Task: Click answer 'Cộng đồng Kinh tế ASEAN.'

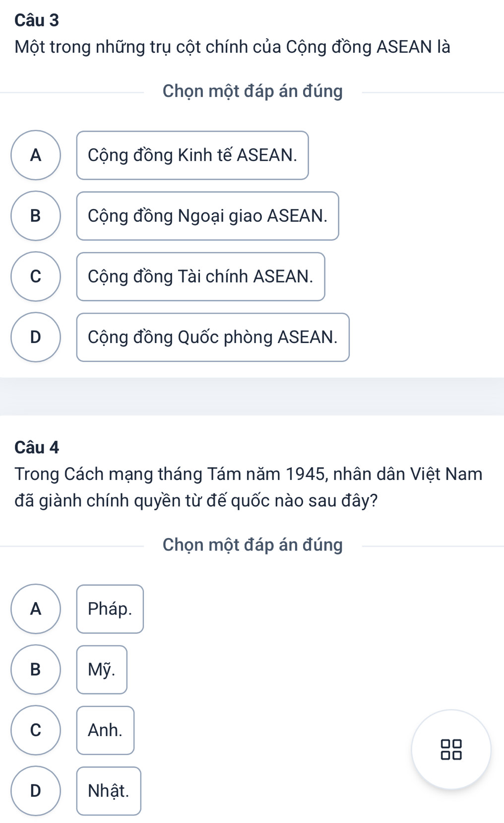Action: point(192,155)
